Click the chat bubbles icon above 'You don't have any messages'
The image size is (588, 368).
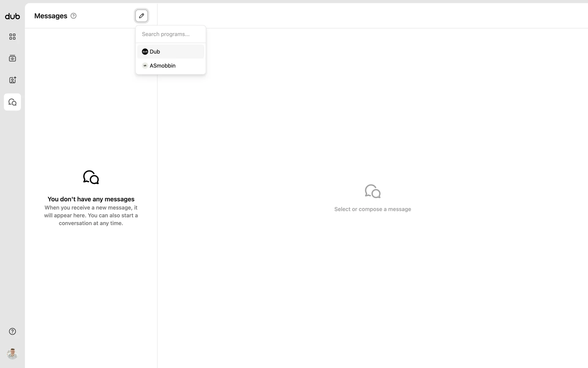[x=91, y=177]
